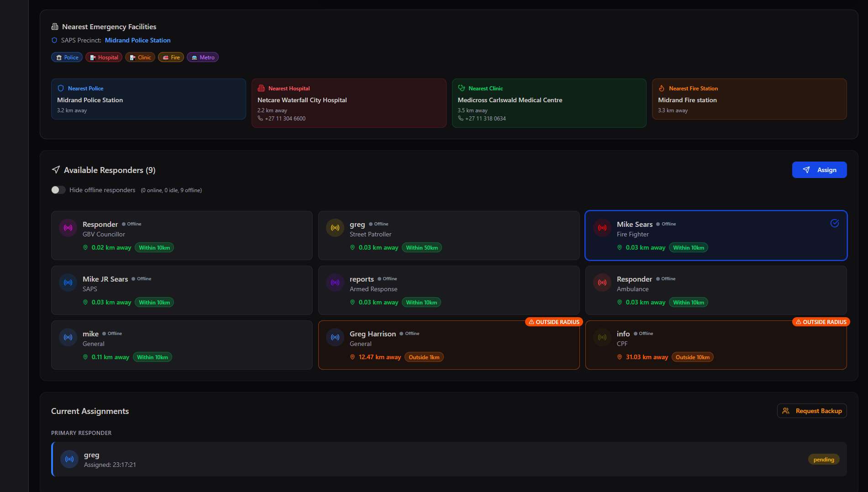Select mike General responder name
The image size is (868, 492).
point(90,334)
